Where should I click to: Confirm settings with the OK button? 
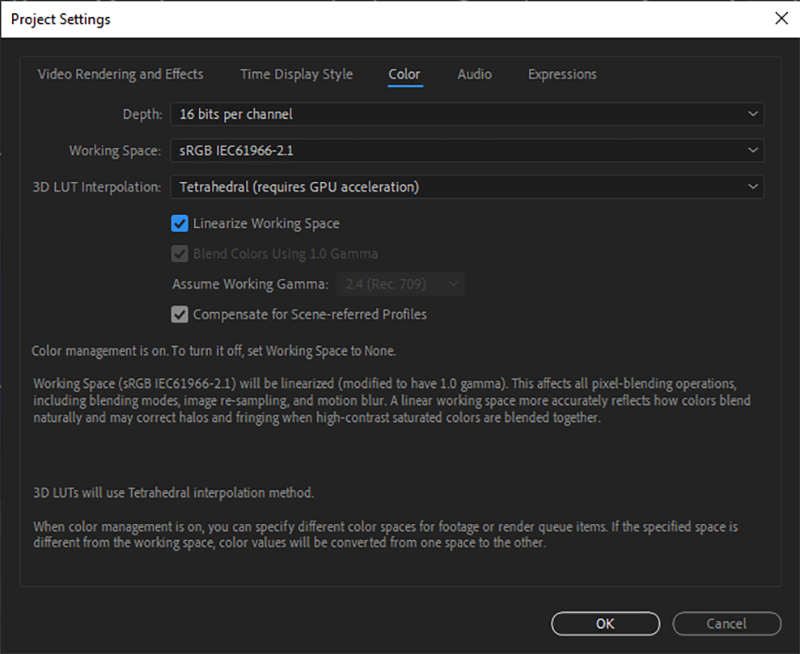point(605,623)
